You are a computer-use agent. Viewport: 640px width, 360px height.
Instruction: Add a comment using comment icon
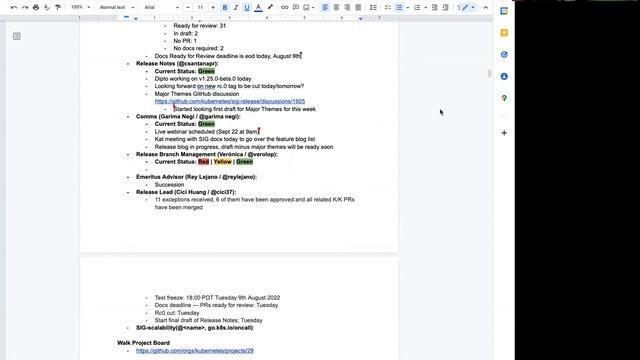[296, 7]
